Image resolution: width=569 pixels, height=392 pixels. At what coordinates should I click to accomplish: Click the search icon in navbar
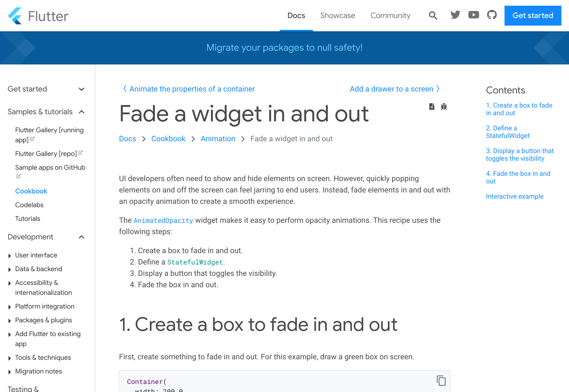(x=432, y=16)
